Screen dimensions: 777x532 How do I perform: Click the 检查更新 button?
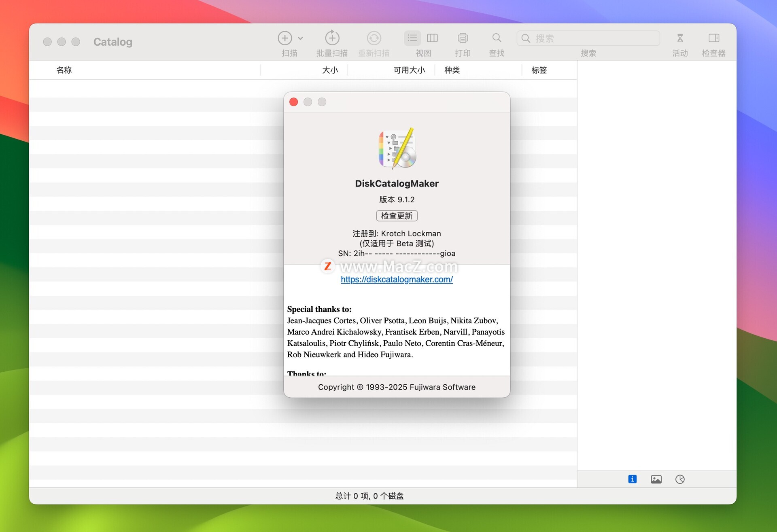click(397, 216)
